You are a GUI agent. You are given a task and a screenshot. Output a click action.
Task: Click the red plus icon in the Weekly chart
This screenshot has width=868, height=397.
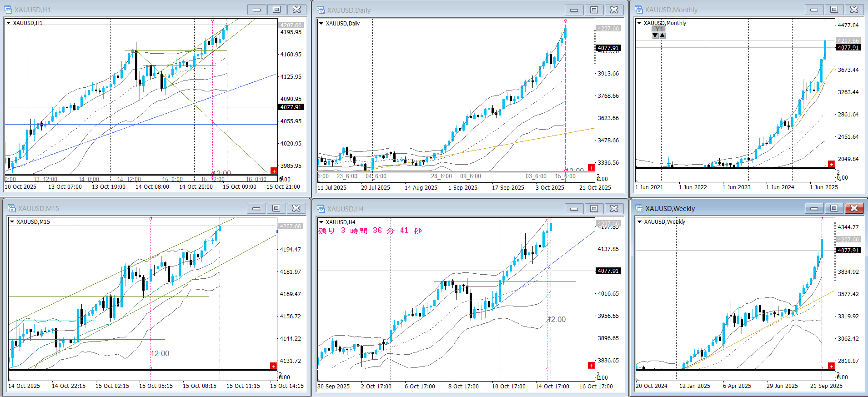831,366
